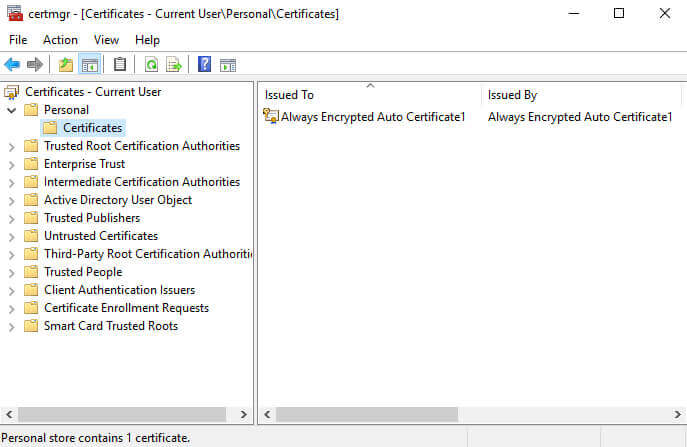The height and width of the screenshot is (447, 687).
Task: Expand the Untrusted Certificates node
Action: click(x=12, y=237)
